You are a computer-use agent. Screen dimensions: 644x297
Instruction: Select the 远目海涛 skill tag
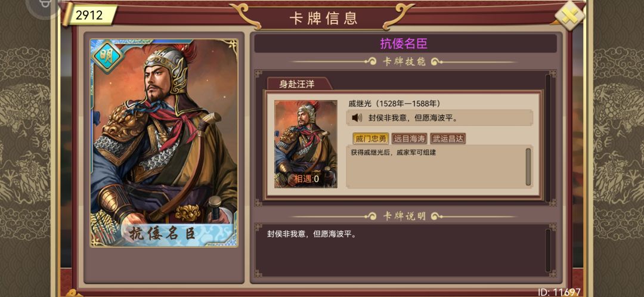410,138
